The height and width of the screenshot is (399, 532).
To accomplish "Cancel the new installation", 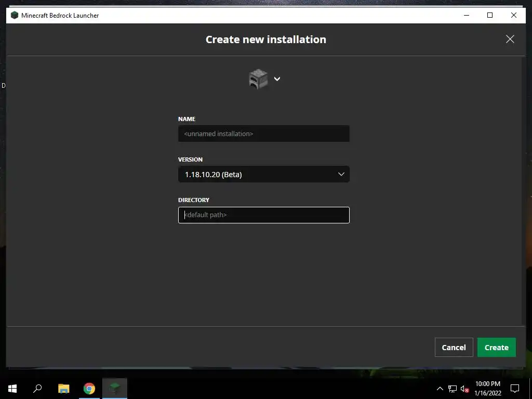I will click(454, 348).
